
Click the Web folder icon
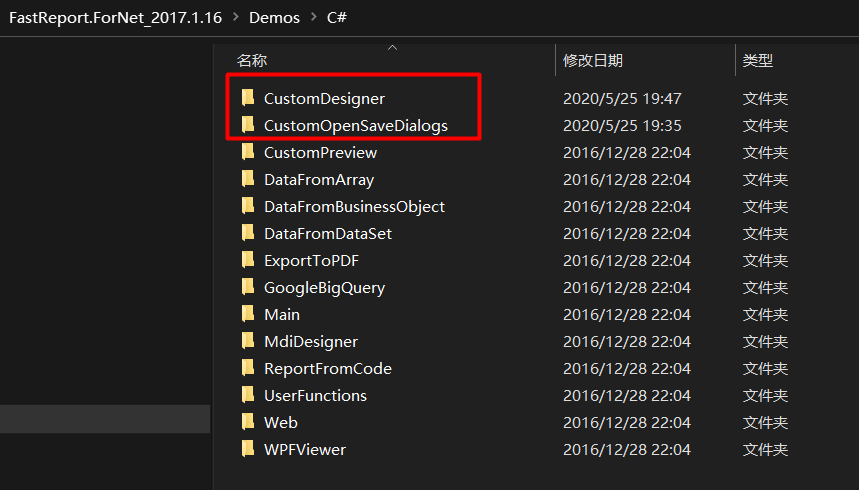(248, 422)
